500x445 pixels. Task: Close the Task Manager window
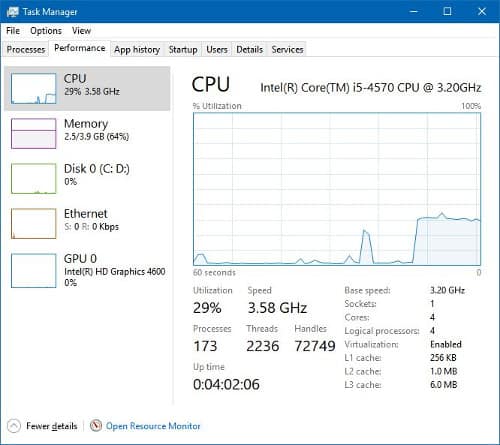(x=482, y=12)
